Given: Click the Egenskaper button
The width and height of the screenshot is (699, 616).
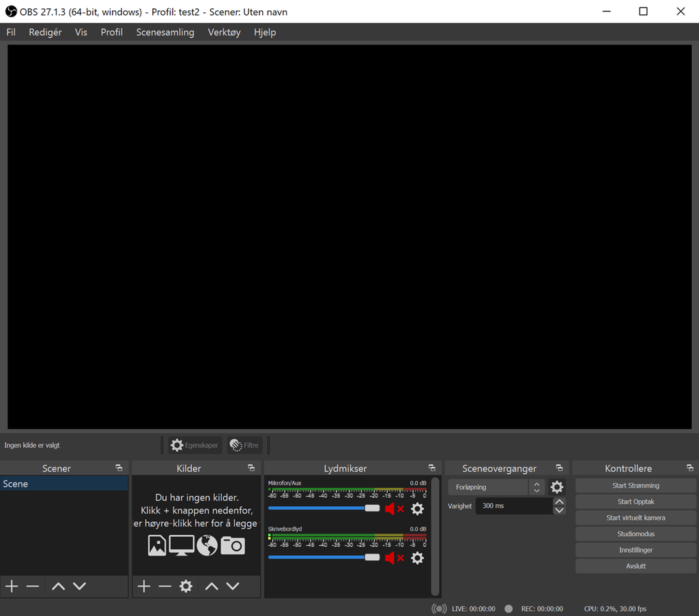Looking at the screenshot, I should (x=195, y=445).
